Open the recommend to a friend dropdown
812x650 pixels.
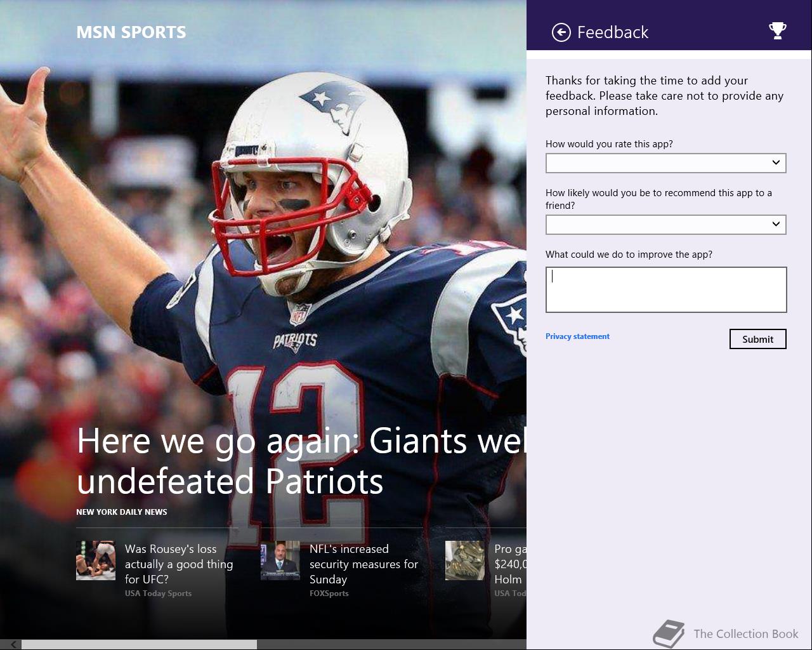point(666,225)
